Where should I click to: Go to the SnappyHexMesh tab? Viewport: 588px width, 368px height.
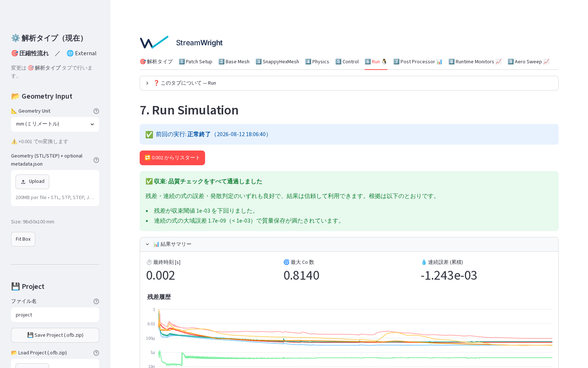(277, 62)
